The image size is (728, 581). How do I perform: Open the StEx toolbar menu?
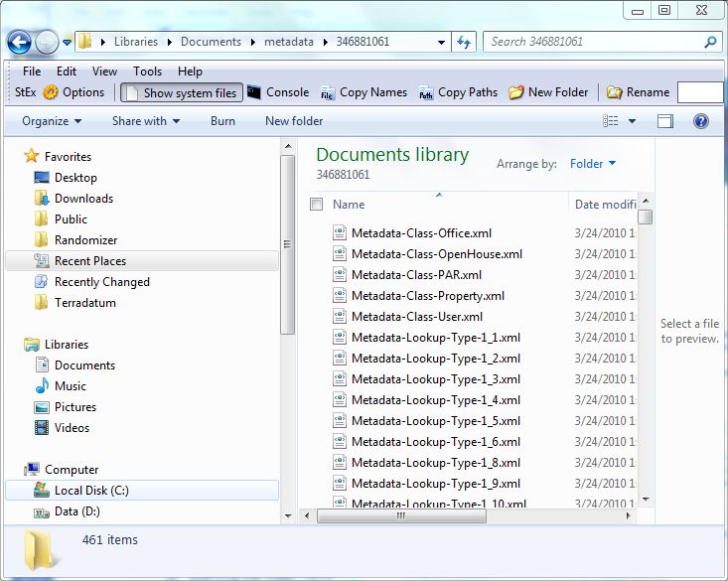25,92
